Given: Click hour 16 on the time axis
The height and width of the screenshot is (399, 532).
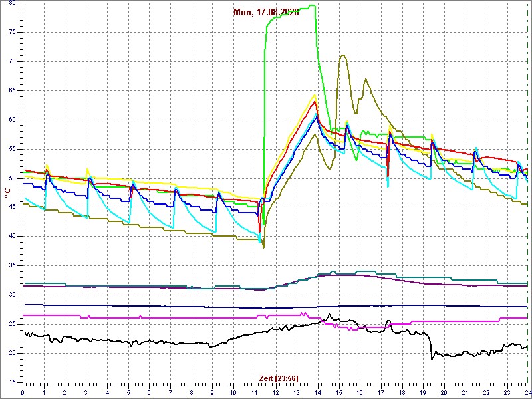Looking at the screenshot, I should 360,392.
